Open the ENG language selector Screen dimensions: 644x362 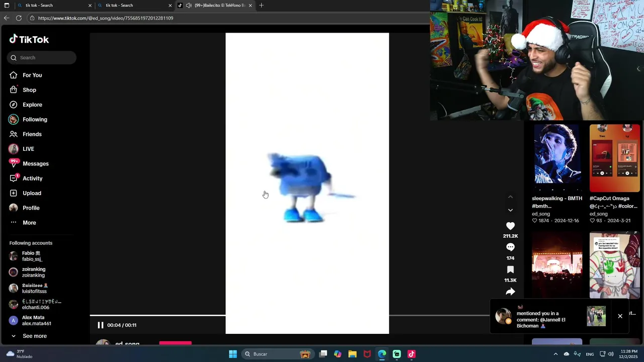pyautogui.click(x=590, y=354)
